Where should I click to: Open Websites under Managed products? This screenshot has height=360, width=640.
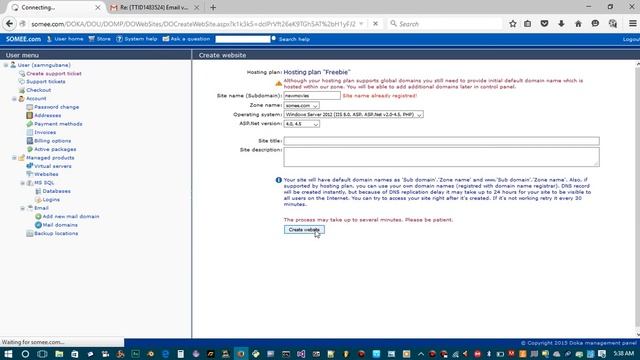tap(46, 174)
